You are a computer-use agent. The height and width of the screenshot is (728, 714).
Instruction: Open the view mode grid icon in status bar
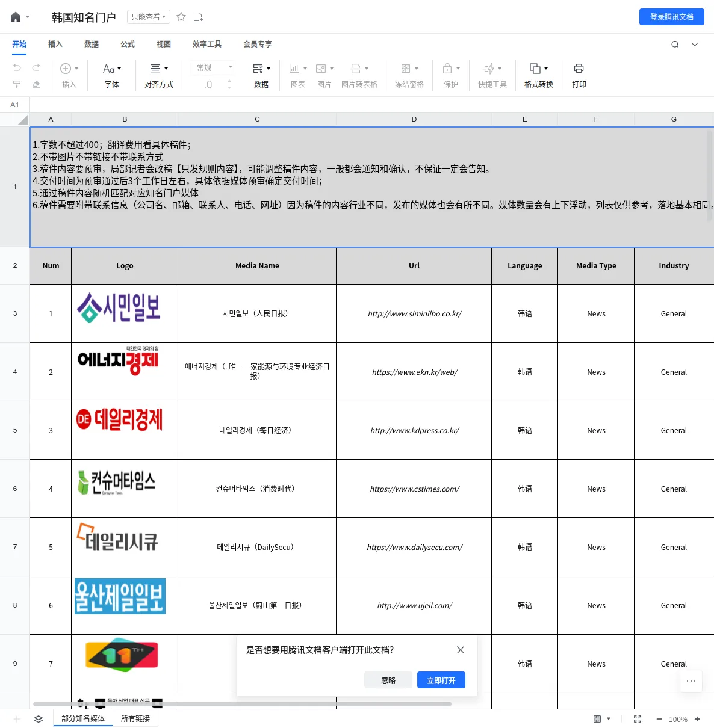coord(597,719)
